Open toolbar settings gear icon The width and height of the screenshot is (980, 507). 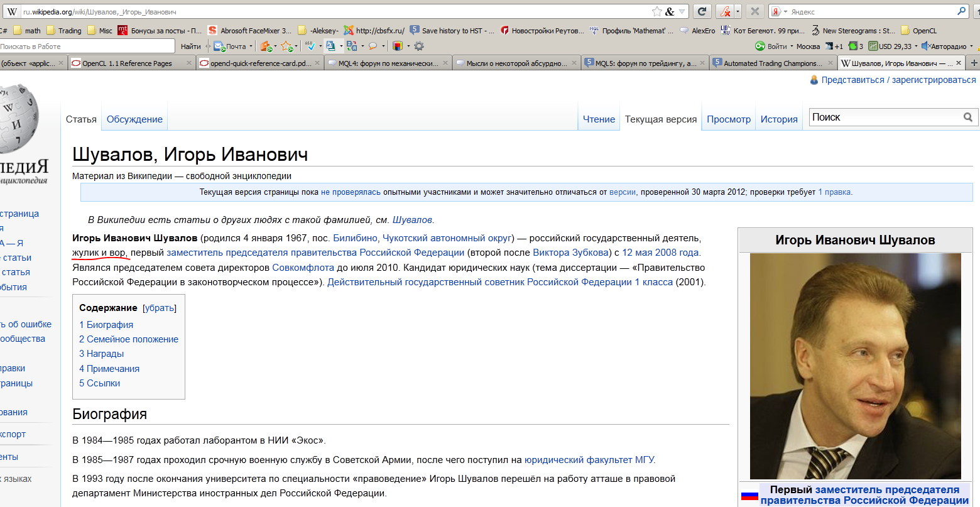point(419,46)
